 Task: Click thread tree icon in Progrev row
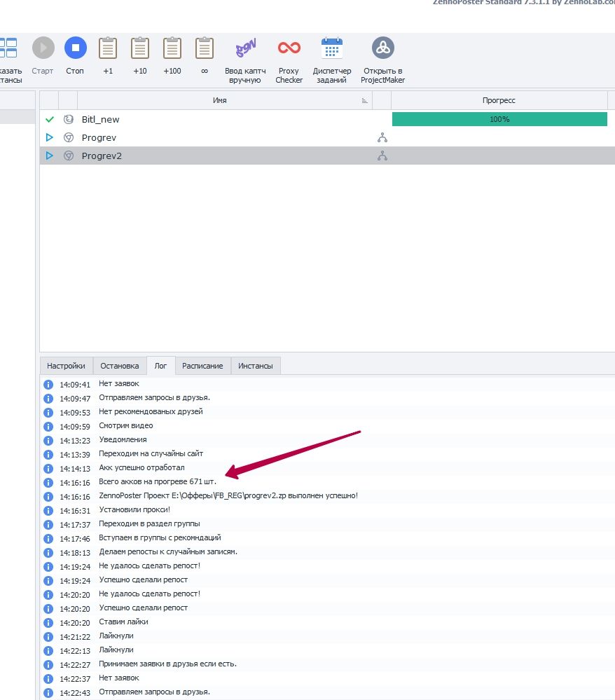pyautogui.click(x=382, y=137)
